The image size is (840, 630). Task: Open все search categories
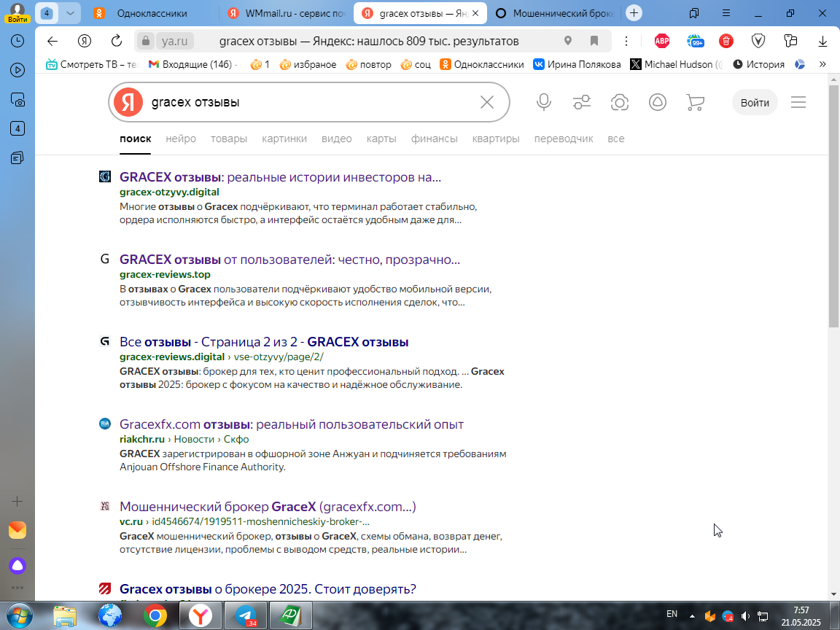(616, 139)
